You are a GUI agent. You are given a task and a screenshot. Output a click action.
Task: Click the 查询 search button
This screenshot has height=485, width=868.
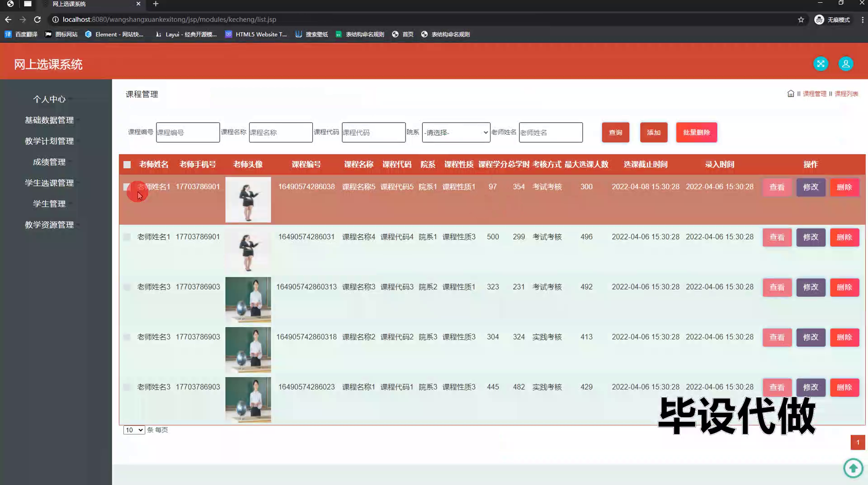tap(615, 133)
